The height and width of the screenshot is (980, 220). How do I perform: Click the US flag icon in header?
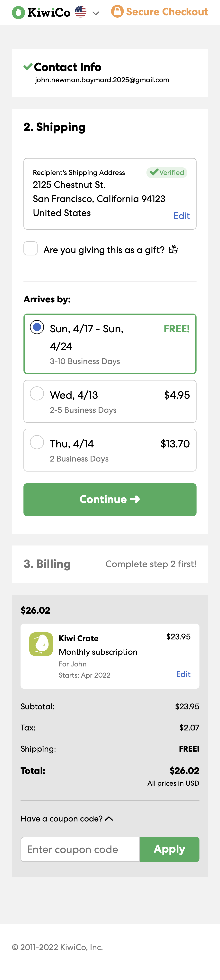pos(80,12)
